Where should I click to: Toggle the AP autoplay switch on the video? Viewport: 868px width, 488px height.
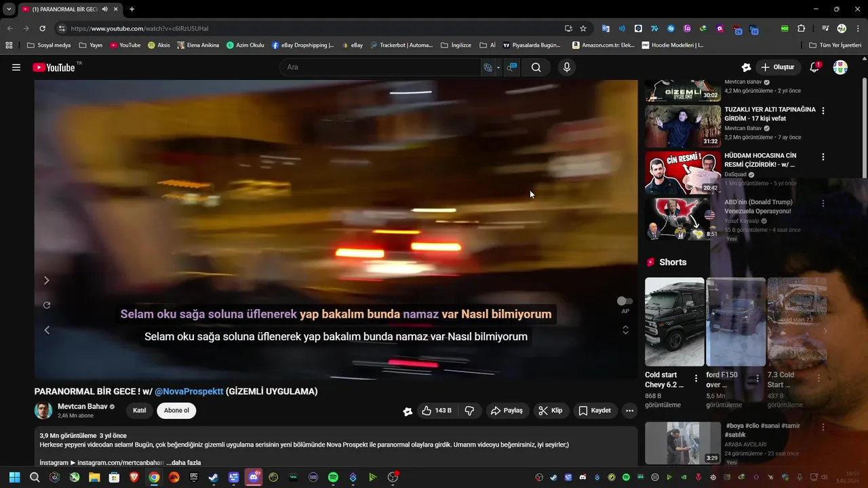pyautogui.click(x=625, y=301)
